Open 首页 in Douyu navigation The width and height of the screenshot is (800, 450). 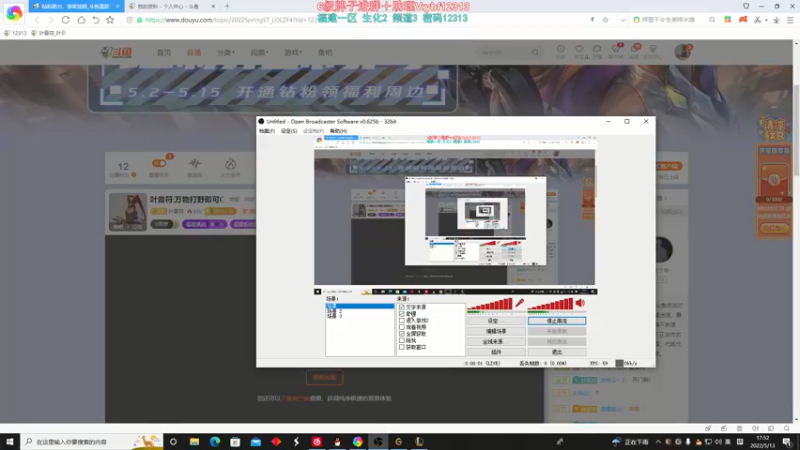(164, 52)
